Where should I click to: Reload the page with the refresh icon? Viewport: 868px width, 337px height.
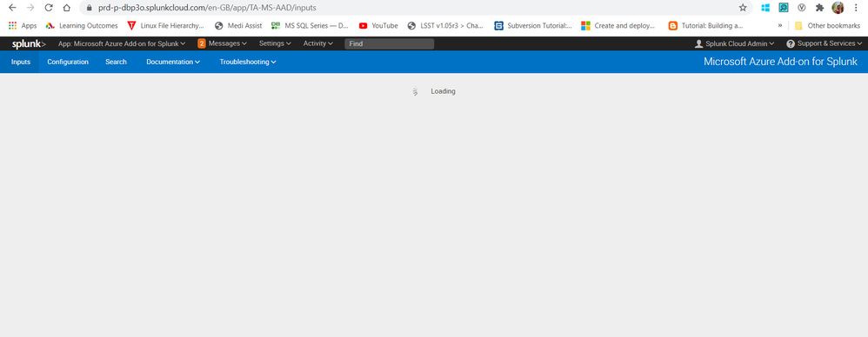[x=49, y=8]
